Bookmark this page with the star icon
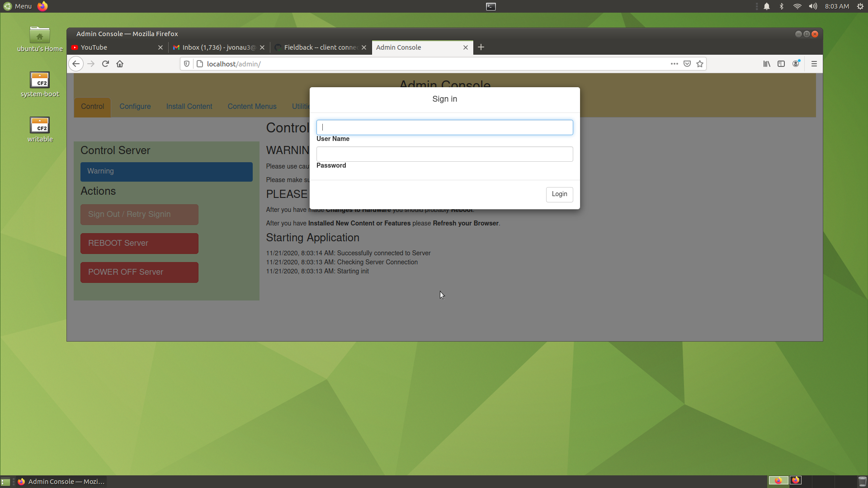868x488 pixels. coord(700,64)
